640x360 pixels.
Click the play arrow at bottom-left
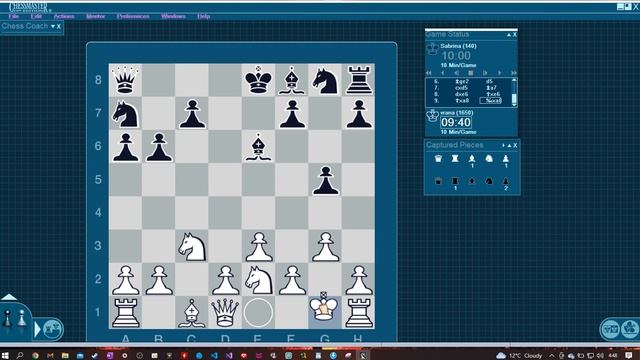(x=38, y=329)
